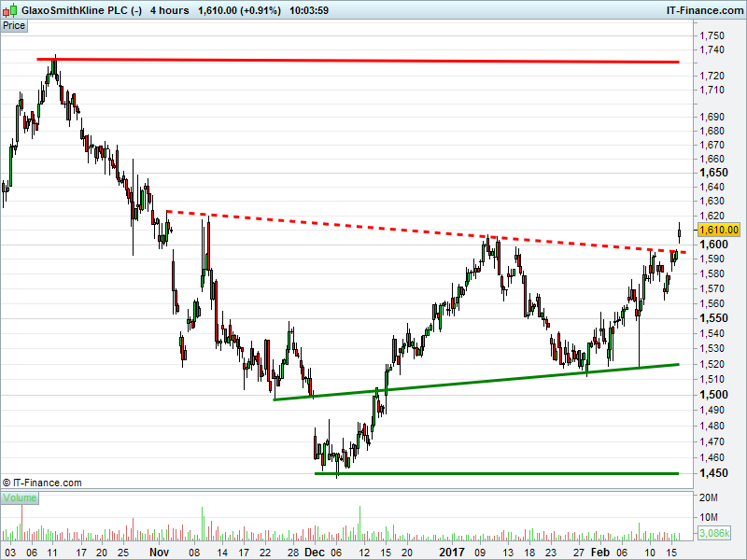The image size is (747, 560).
Task: Click the 1,650 price axis label
Action: [713, 173]
